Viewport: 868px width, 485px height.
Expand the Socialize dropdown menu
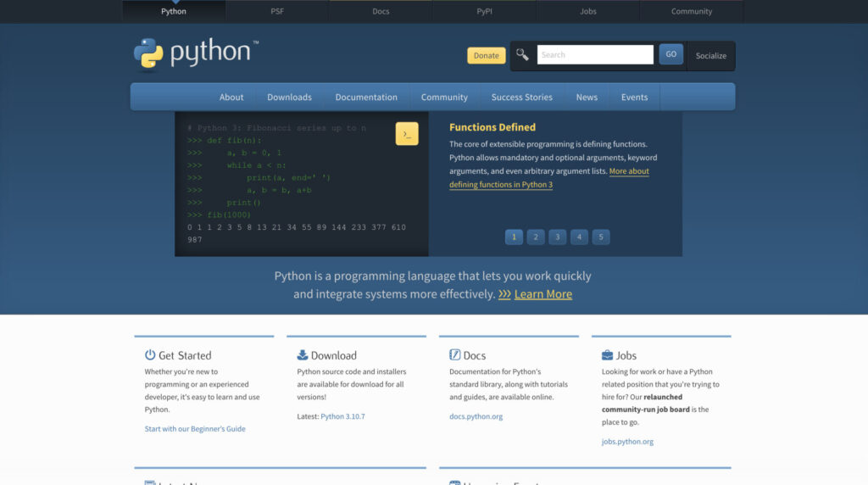(x=710, y=56)
